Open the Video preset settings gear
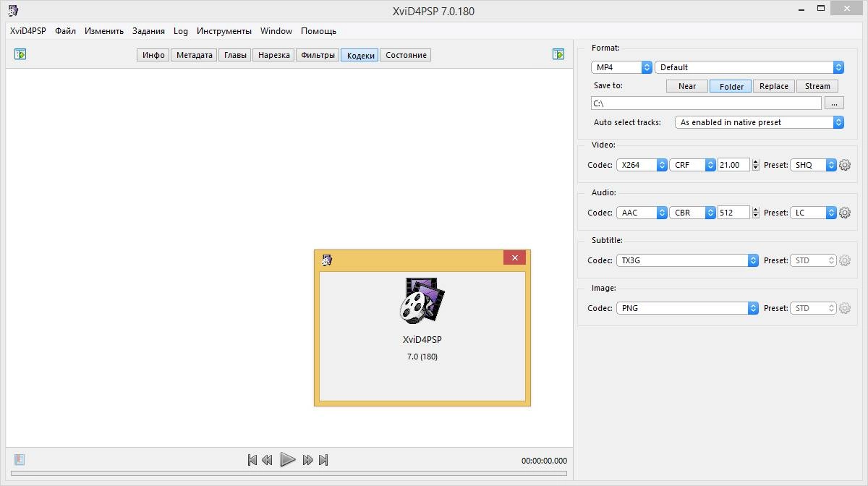The height and width of the screenshot is (486, 868). coord(844,165)
